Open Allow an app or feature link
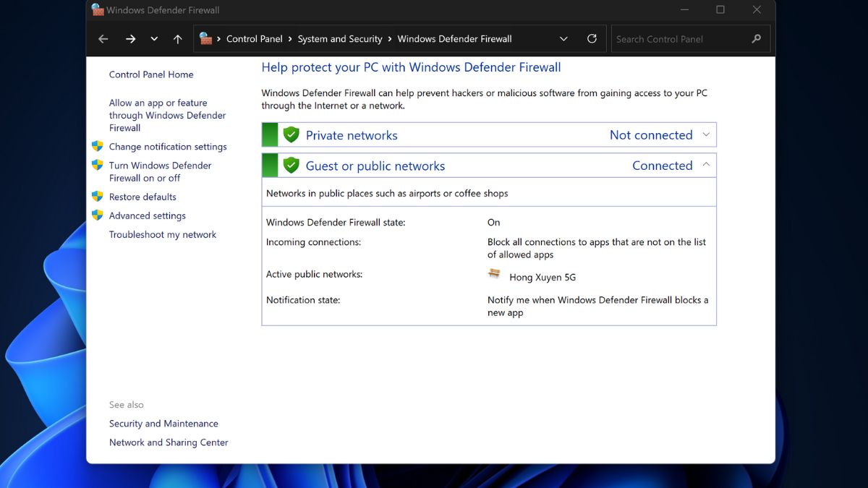This screenshot has width=868, height=488. 167,115
